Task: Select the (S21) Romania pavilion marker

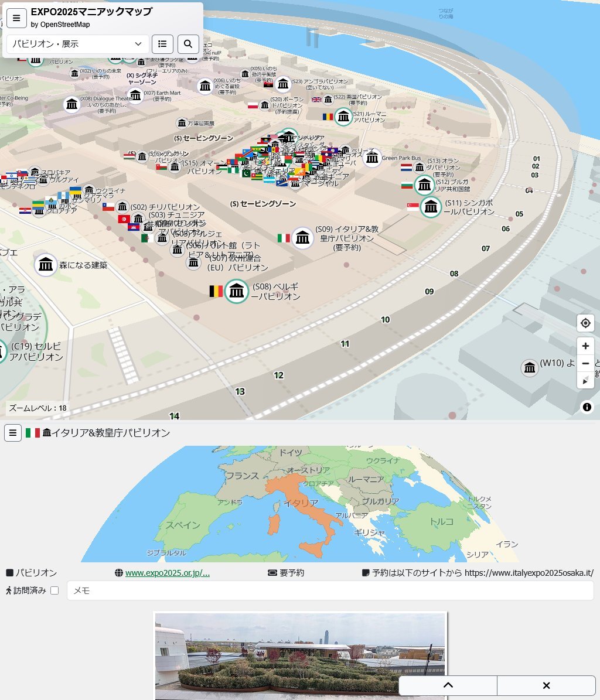Action: (343, 117)
